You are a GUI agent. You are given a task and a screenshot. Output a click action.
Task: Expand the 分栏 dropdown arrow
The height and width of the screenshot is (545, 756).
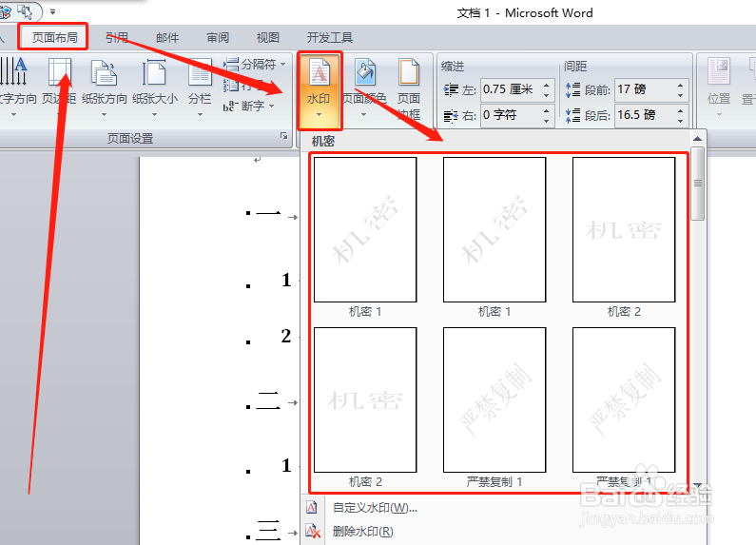(x=200, y=115)
